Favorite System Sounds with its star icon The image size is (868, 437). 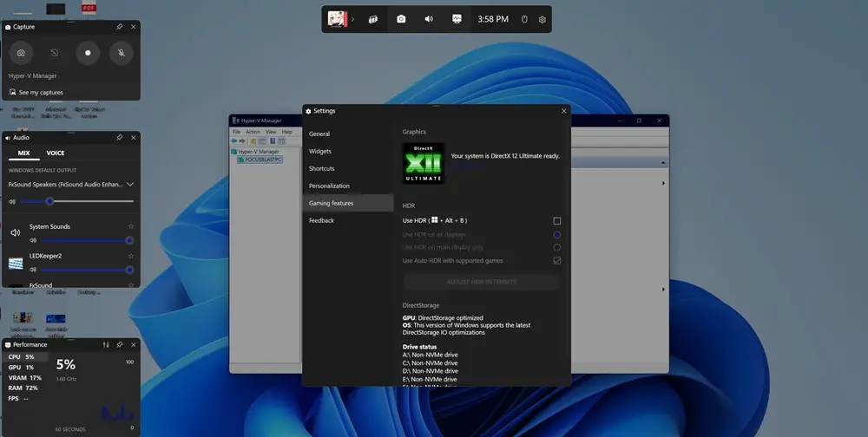(x=131, y=226)
